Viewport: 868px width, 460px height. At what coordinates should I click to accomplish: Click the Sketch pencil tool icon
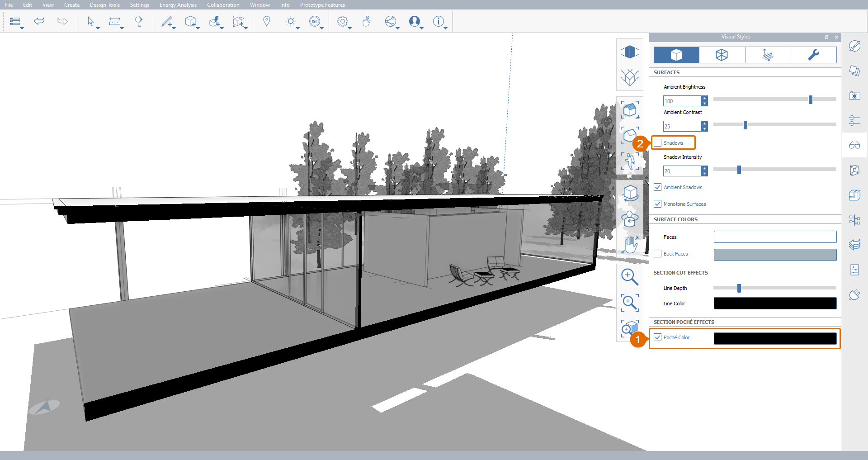[x=167, y=21]
